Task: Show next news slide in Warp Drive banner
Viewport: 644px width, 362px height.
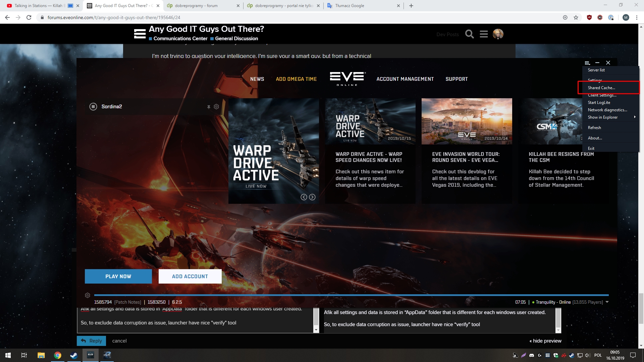Action: pos(312,197)
